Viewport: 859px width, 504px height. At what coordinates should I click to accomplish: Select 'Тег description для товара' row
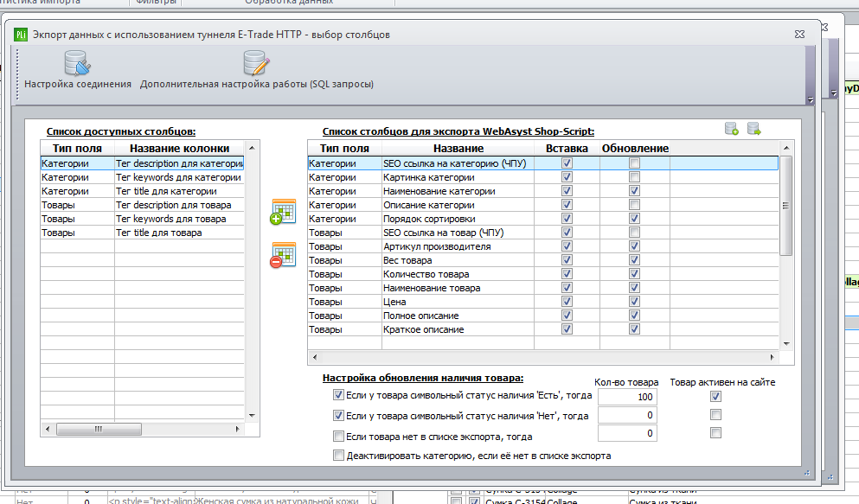tap(143, 205)
